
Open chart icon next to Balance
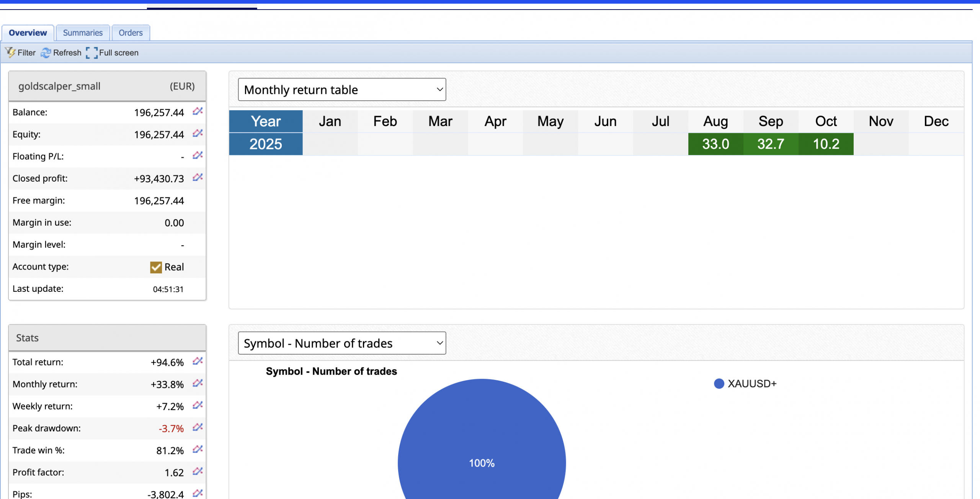click(x=198, y=111)
